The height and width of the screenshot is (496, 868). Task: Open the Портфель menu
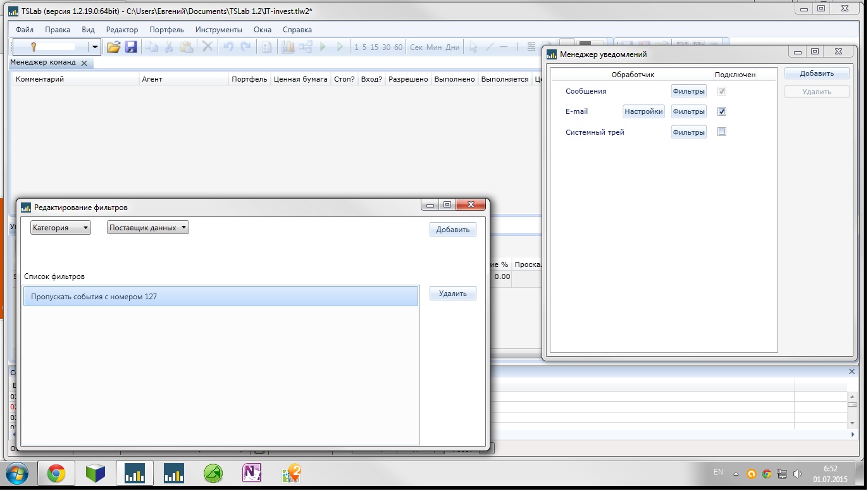pos(166,30)
